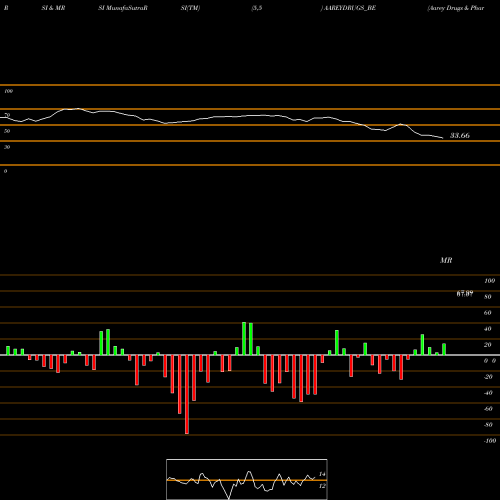500x500 pixels.
Task: Click the -60 label on MR axis
Action: (488, 409)
